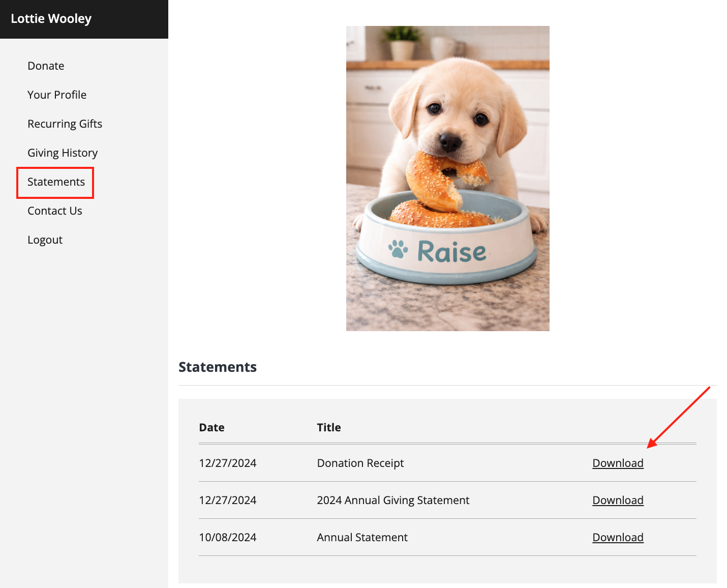Screen dimensions: 727x588
Task: Open Recurring Gifts section
Action: (65, 124)
